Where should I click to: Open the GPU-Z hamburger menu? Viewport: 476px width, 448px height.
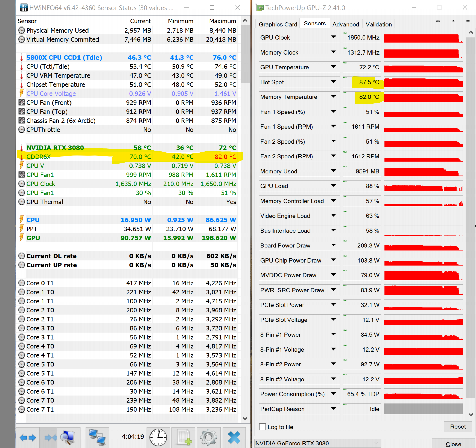click(468, 21)
